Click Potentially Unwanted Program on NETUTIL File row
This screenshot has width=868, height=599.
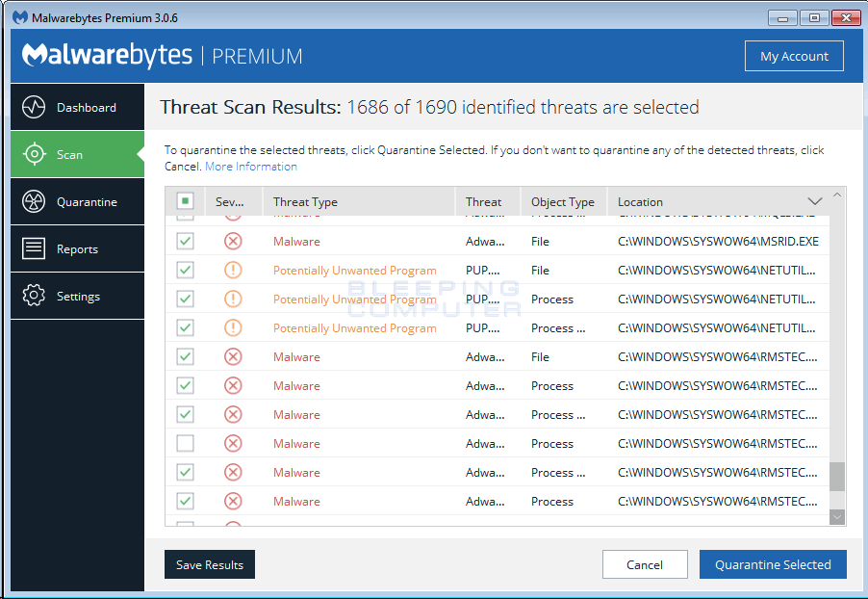coord(354,270)
